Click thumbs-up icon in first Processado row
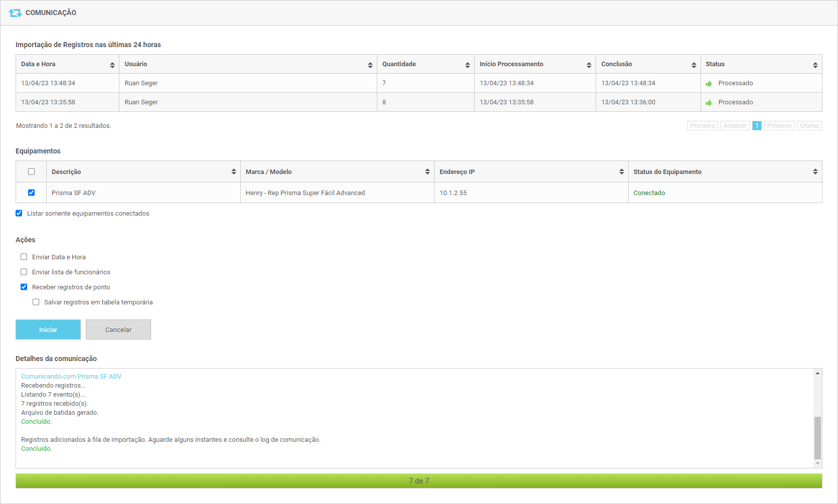 pyautogui.click(x=709, y=84)
